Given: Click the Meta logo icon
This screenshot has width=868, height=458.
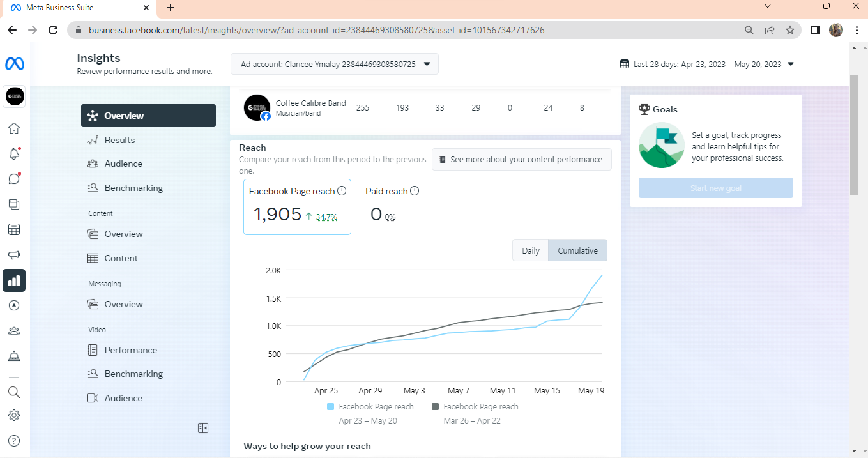Looking at the screenshot, I should pyautogui.click(x=15, y=64).
